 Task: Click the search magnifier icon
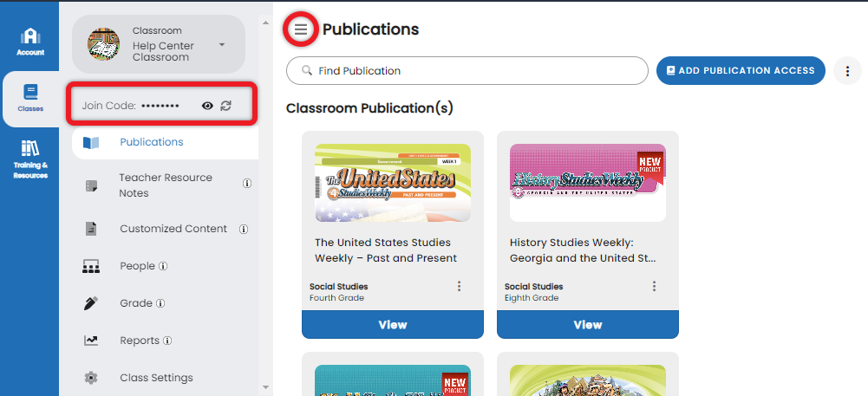(x=306, y=71)
